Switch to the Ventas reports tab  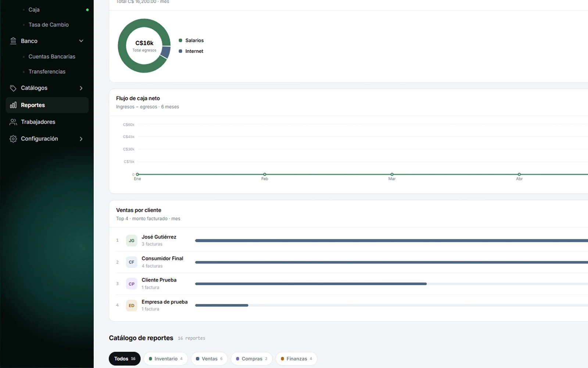(209, 358)
